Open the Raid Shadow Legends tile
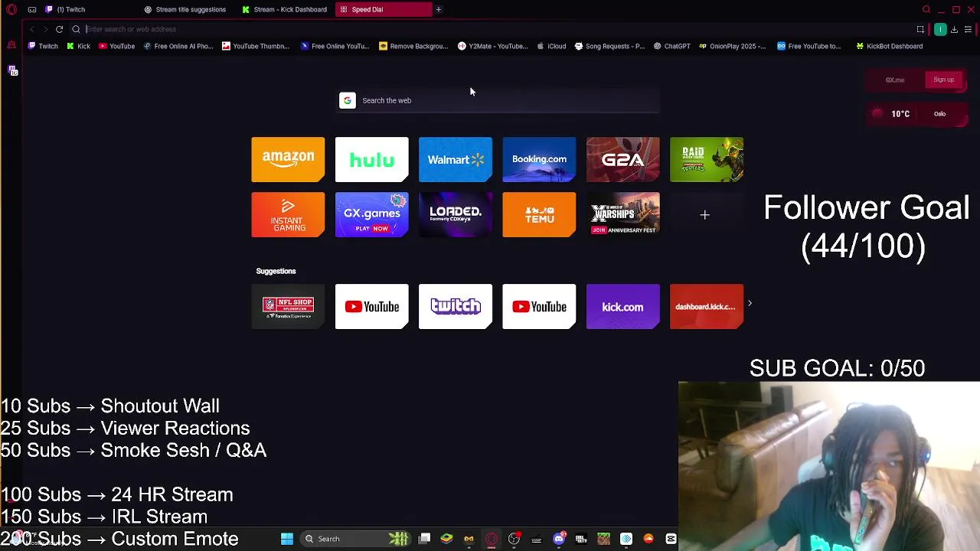The width and height of the screenshot is (980, 551). [x=707, y=159]
